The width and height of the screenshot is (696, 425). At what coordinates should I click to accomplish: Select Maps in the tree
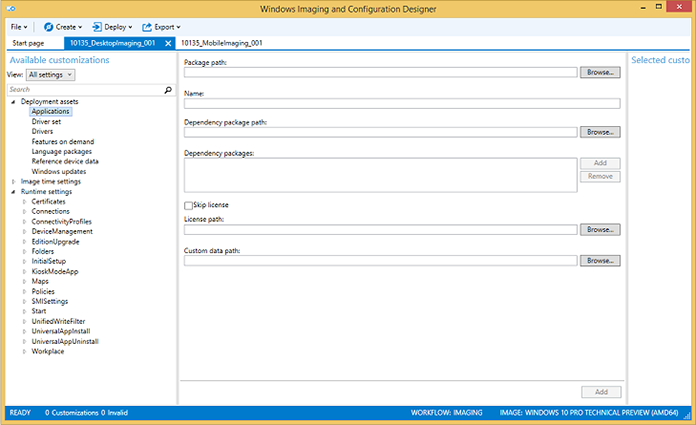[40, 281]
